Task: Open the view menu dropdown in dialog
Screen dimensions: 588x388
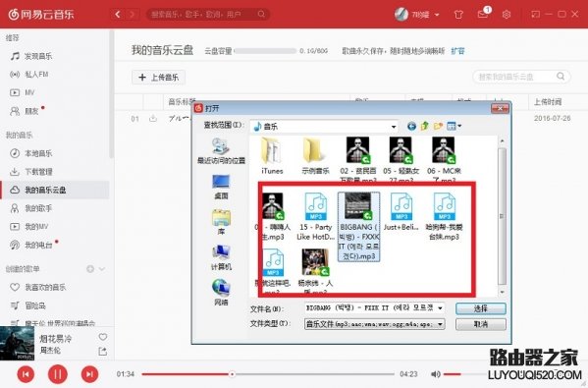Action: tap(454, 126)
